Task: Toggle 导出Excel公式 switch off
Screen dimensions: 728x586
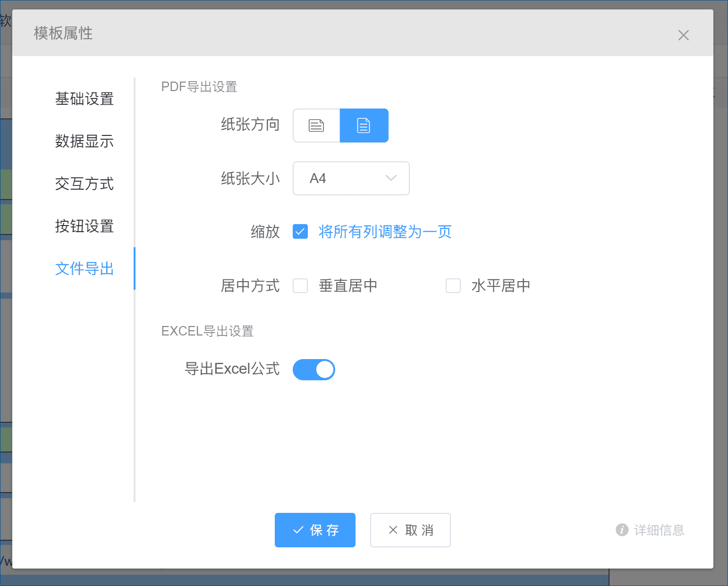Action: tap(314, 369)
